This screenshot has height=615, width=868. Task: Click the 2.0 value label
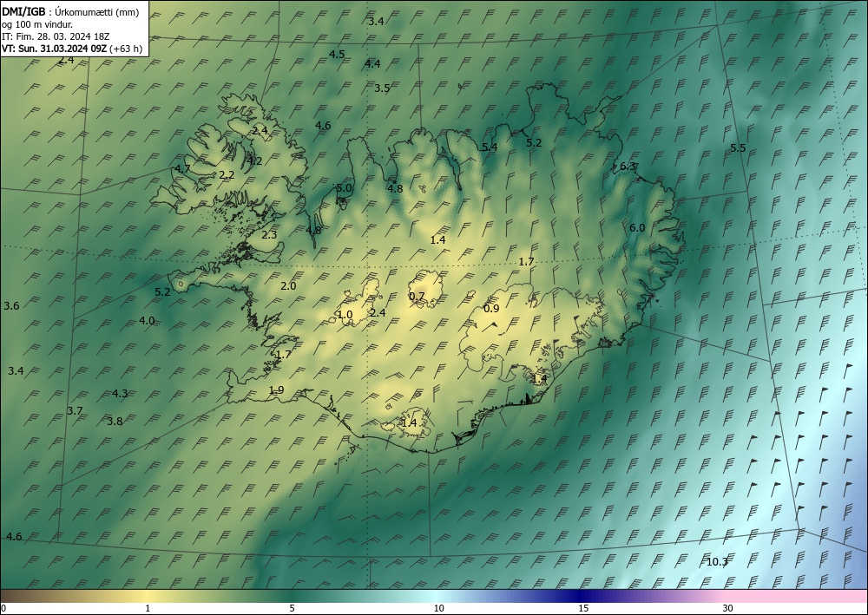[x=288, y=286]
